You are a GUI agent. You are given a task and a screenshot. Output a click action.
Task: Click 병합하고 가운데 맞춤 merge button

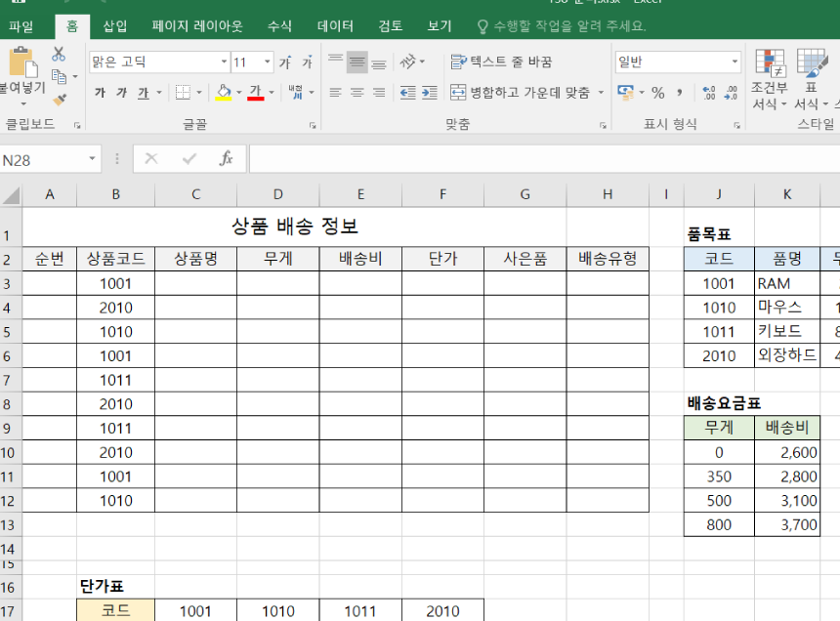520,93
